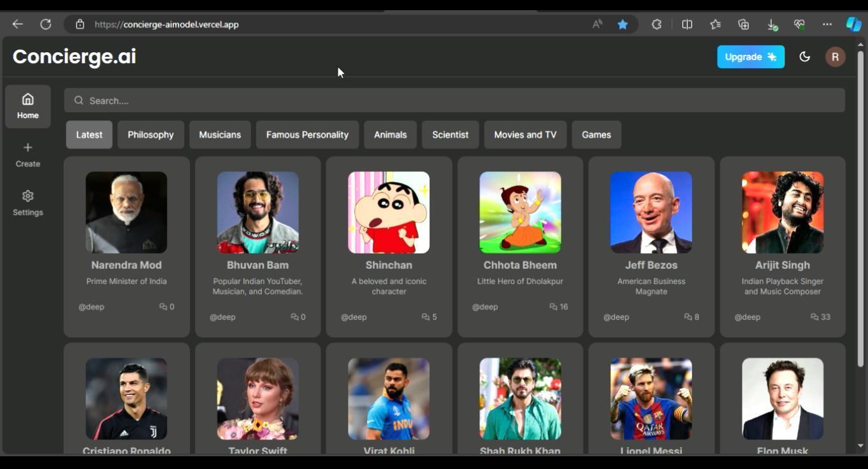
Task: Open Settings gear in sidebar
Action: [28, 196]
